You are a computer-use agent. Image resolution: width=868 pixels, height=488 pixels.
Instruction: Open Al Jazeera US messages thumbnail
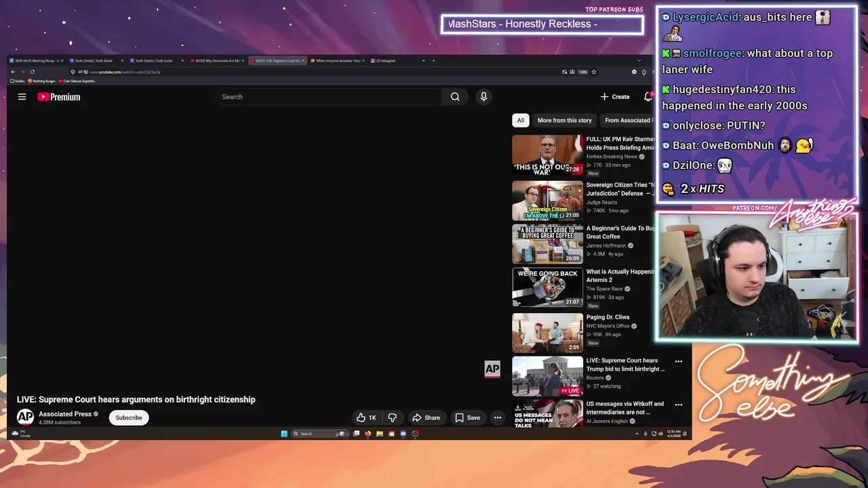[547, 414]
